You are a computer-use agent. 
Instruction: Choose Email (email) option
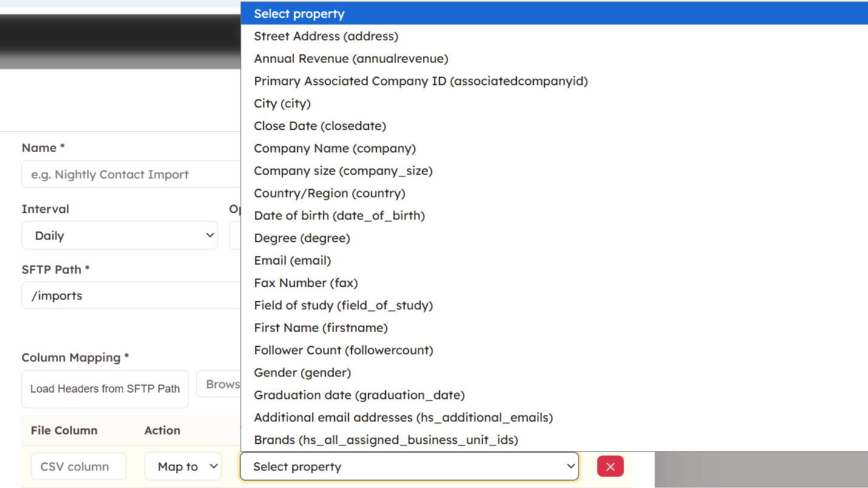[x=554, y=260]
